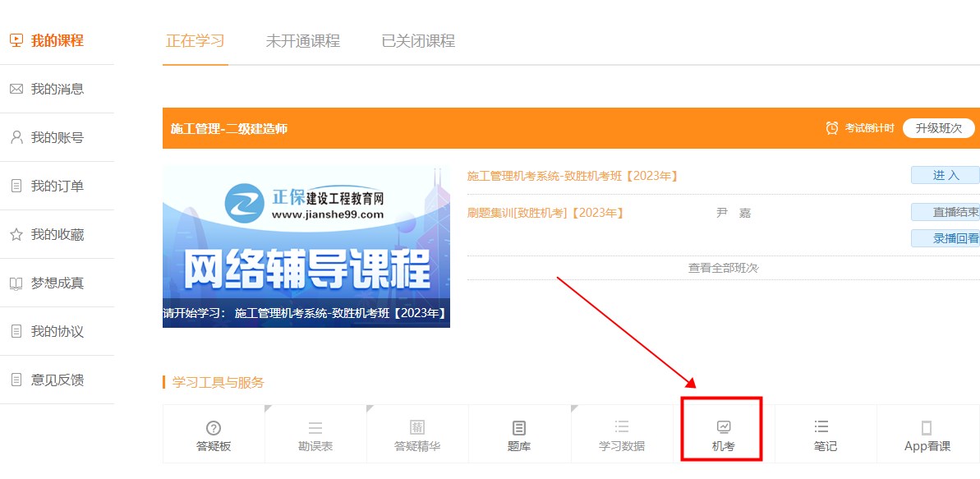This screenshot has height=479, width=980.
Task: Select the 正在学习 tab
Action: (195, 41)
